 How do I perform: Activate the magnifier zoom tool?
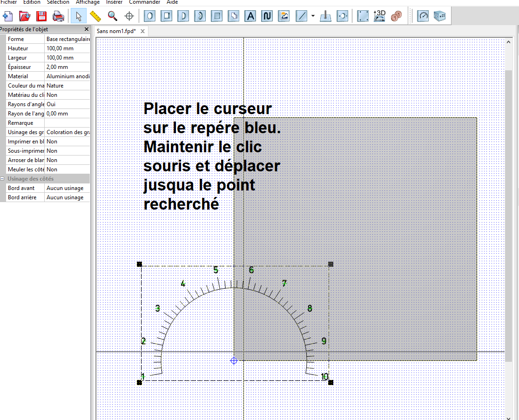(113, 16)
